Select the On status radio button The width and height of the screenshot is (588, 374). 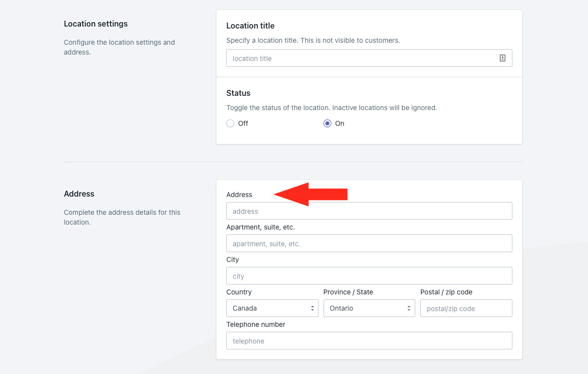pyautogui.click(x=327, y=123)
